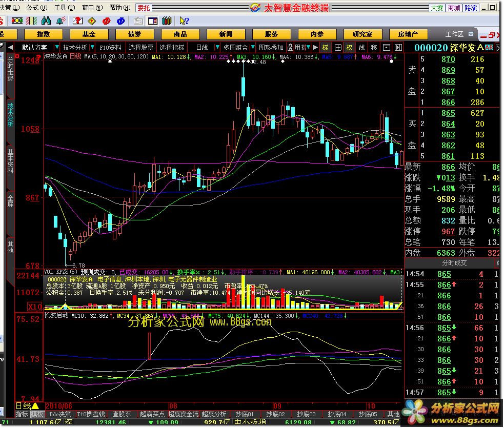
Task: Click the F10资料 button
Action: pos(110,48)
